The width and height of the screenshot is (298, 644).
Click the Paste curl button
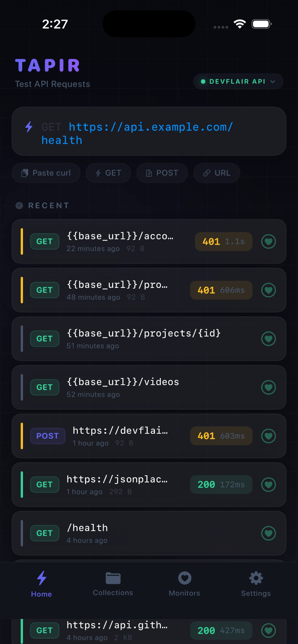click(x=46, y=173)
